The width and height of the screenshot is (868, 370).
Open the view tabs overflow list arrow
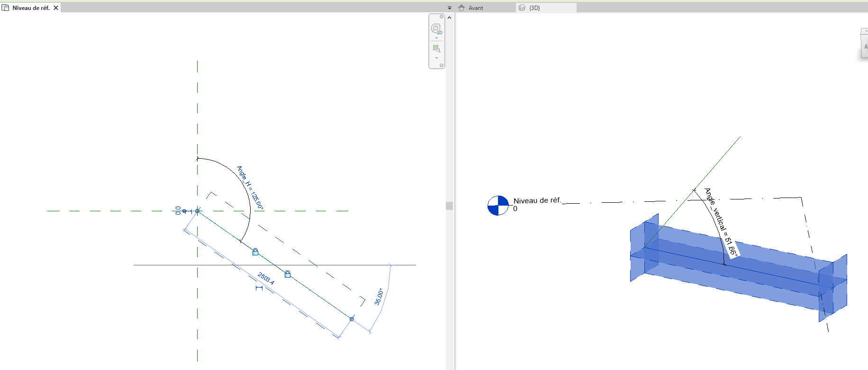point(450,8)
